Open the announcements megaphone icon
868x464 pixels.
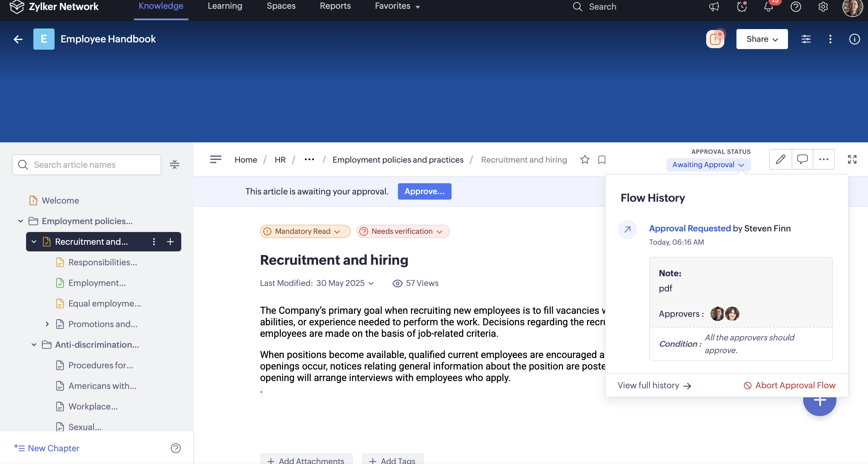coord(714,7)
